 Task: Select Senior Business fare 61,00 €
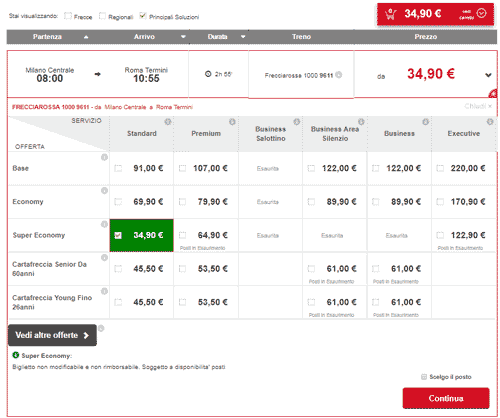click(376, 269)
